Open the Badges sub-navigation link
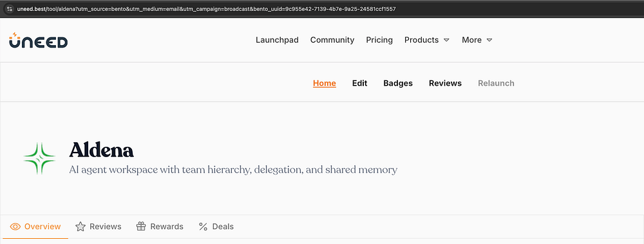This screenshot has height=244, width=644. (x=398, y=84)
